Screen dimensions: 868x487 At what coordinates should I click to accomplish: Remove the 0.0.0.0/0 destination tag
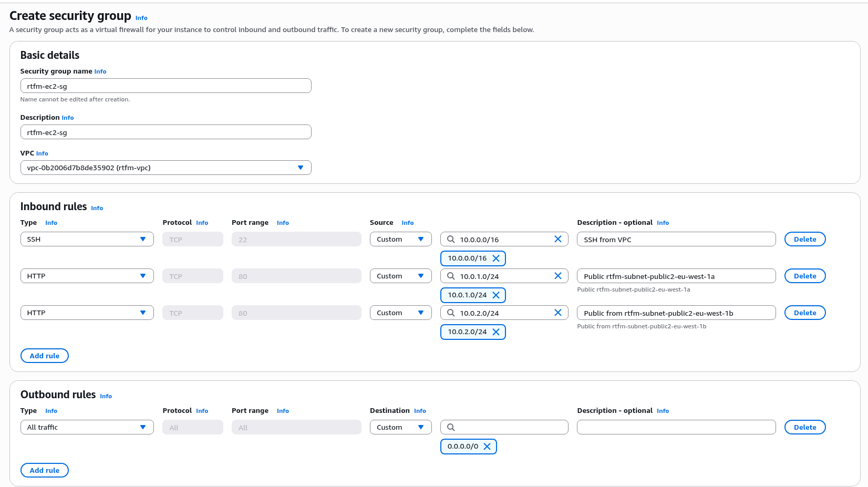click(x=487, y=447)
